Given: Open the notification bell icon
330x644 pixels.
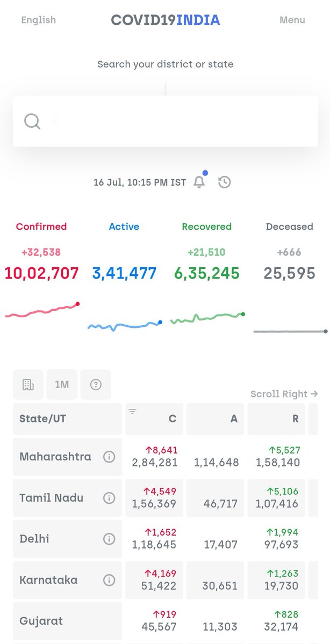Looking at the screenshot, I should click(199, 182).
